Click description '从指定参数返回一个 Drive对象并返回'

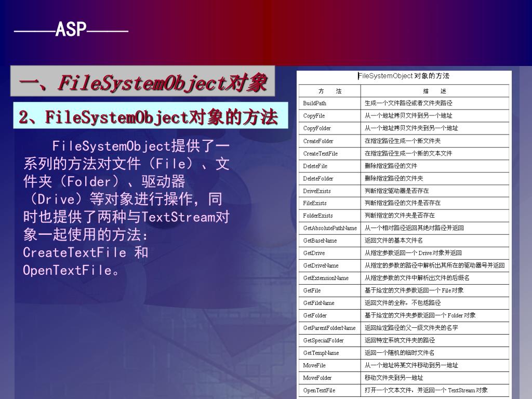(x=413, y=253)
